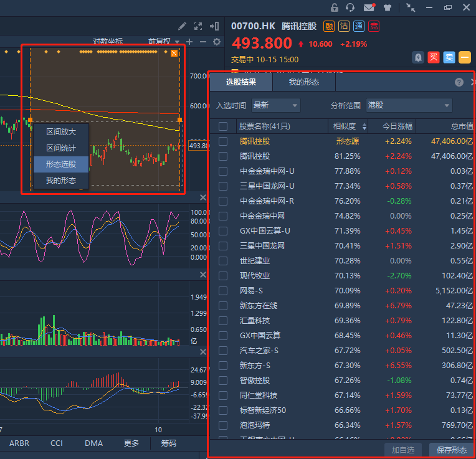This screenshot has width=476, height=459.
Task: Close the orange selection region
Action: click(x=174, y=54)
